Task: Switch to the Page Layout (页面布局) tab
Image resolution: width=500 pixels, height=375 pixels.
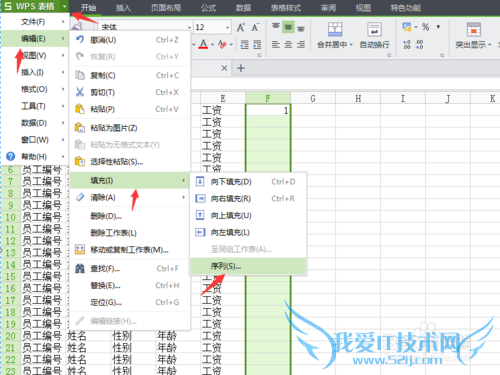Action: pos(166,8)
